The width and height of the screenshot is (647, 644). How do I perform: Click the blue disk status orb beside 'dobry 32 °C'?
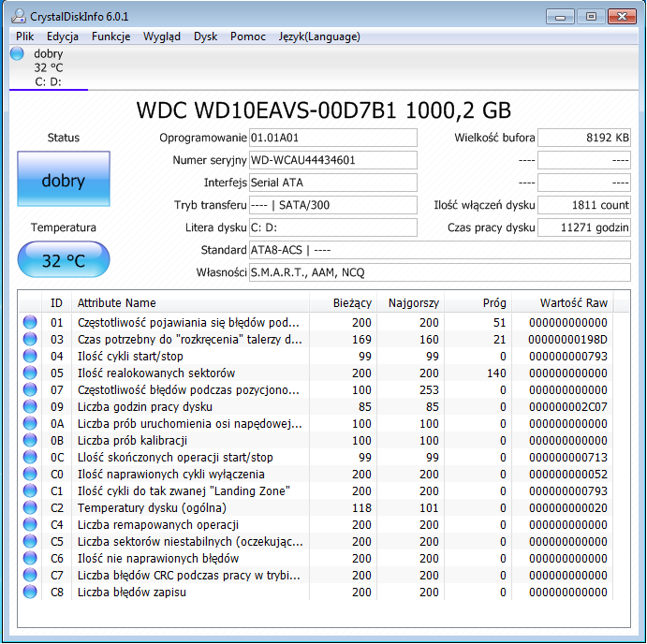tap(18, 53)
